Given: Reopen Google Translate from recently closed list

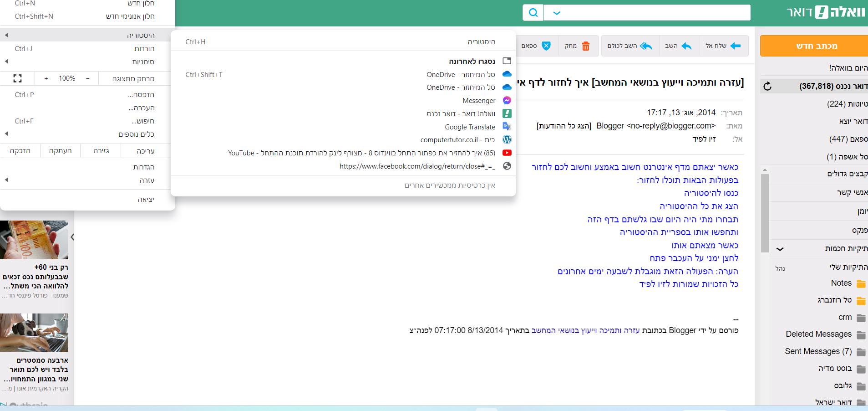Looking at the screenshot, I should pyautogui.click(x=470, y=127).
